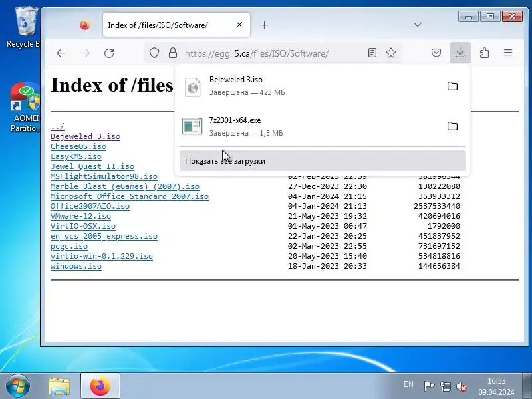Open the EasyKMS.iso link
532x399 pixels.
point(76,156)
